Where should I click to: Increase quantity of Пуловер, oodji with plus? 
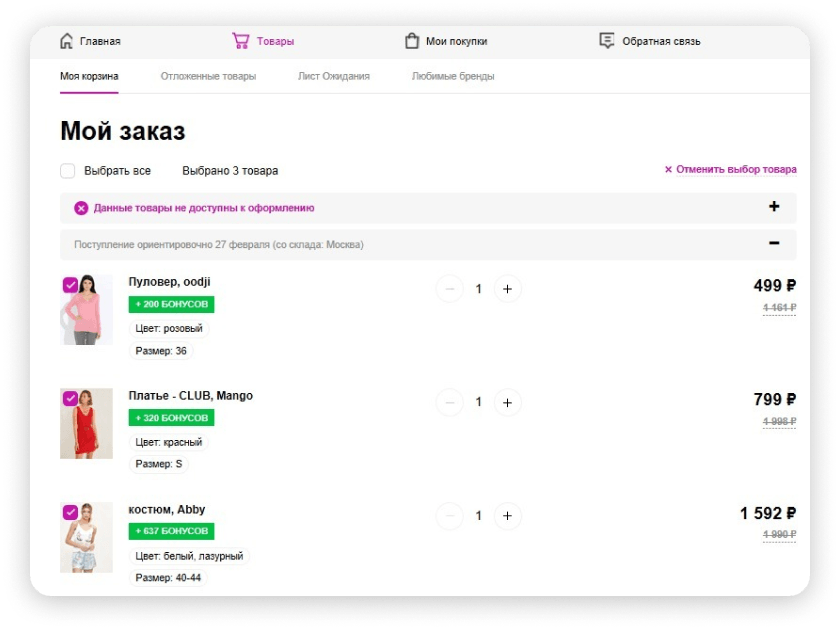[x=507, y=289]
